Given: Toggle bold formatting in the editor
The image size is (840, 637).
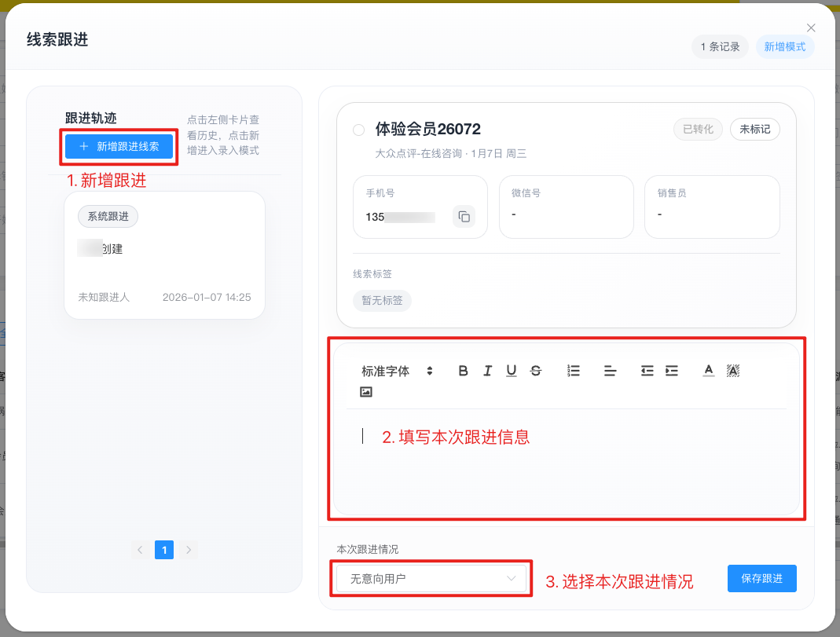Looking at the screenshot, I should (x=463, y=371).
